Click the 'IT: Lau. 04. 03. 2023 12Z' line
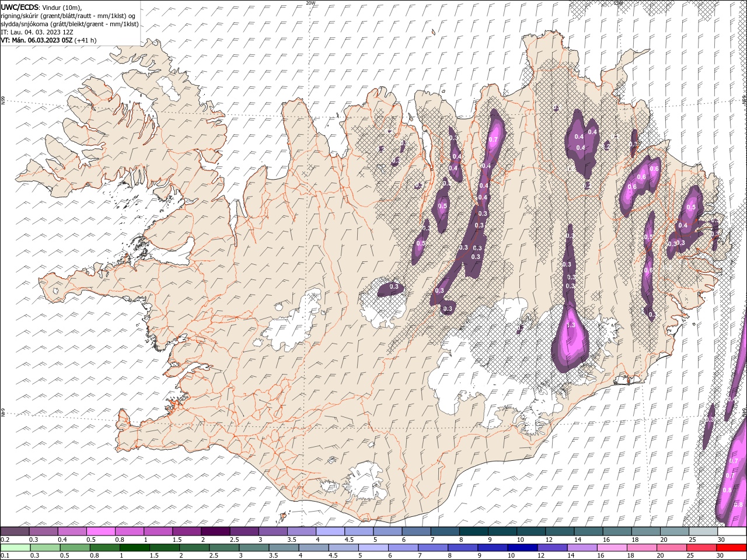The width and height of the screenshot is (747, 560). click(x=37, y=32)
